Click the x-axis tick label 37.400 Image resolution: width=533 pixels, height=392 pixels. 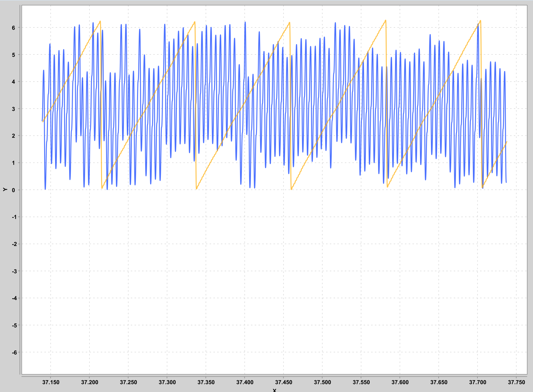click(x=245, y=382)
